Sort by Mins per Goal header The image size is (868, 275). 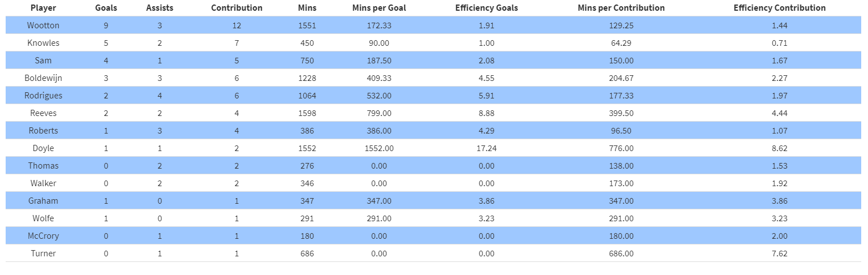coord(379,8)
